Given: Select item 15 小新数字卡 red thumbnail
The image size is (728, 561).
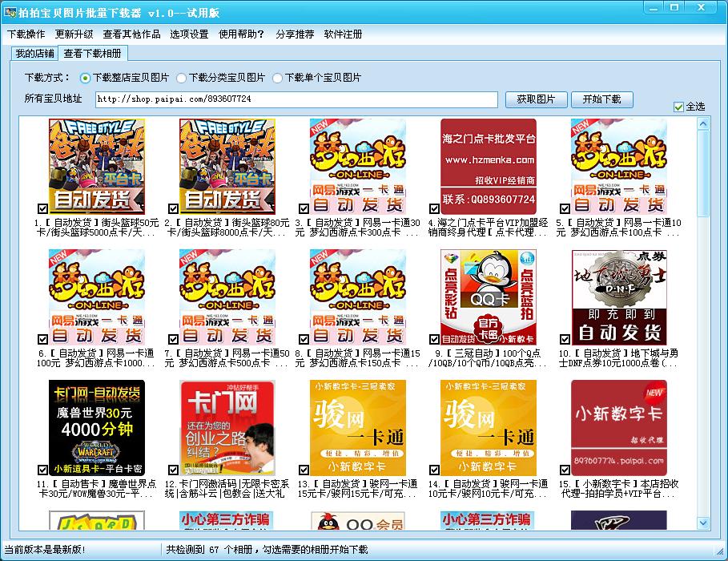Looking at the screenshot, I should tap(619, 428).
